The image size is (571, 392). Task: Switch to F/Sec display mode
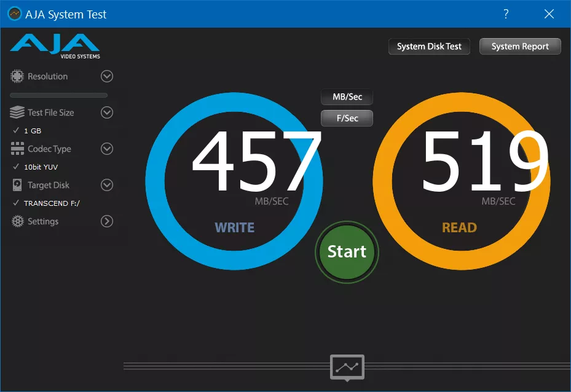(x=347, y=119)
